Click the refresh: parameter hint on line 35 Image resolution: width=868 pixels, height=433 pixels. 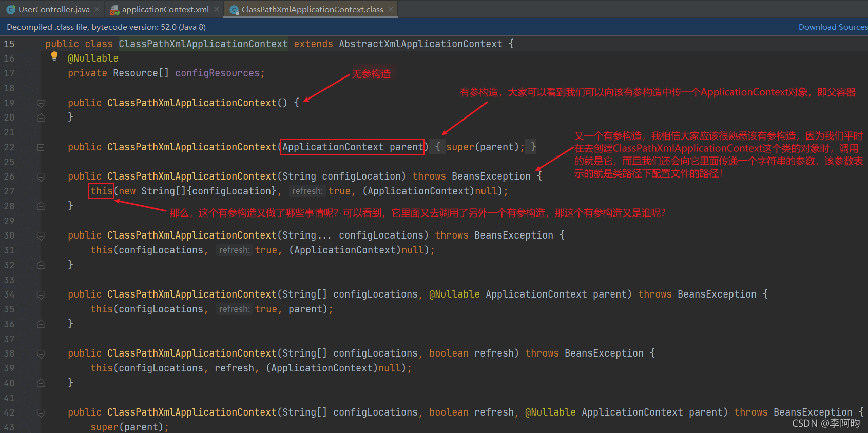234,309
